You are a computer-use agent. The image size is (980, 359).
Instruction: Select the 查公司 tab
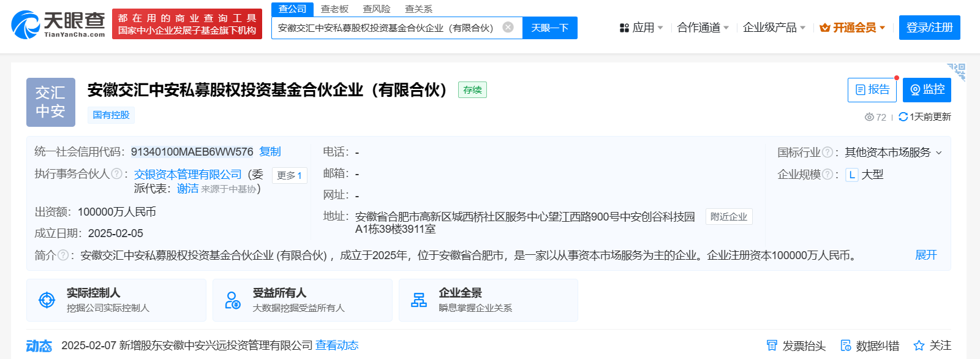[292, 9]
